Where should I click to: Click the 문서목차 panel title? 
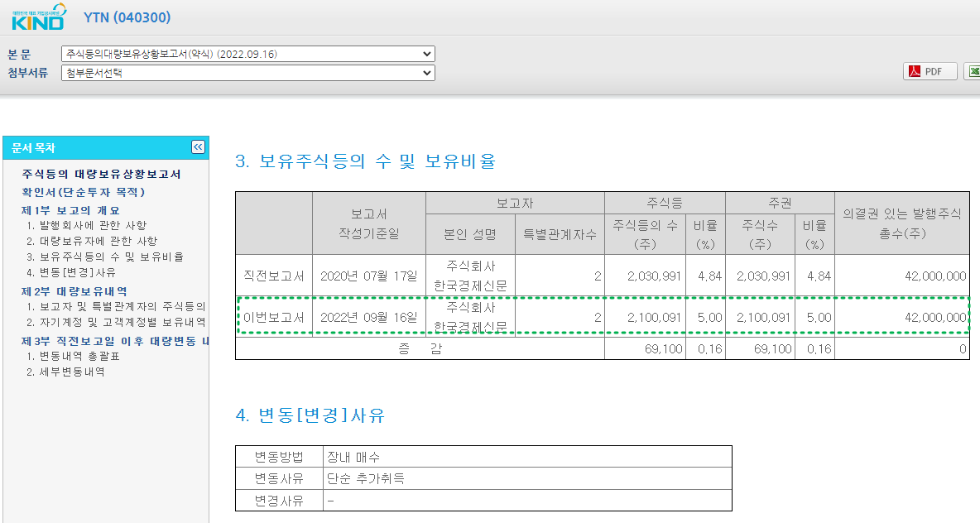34,148
